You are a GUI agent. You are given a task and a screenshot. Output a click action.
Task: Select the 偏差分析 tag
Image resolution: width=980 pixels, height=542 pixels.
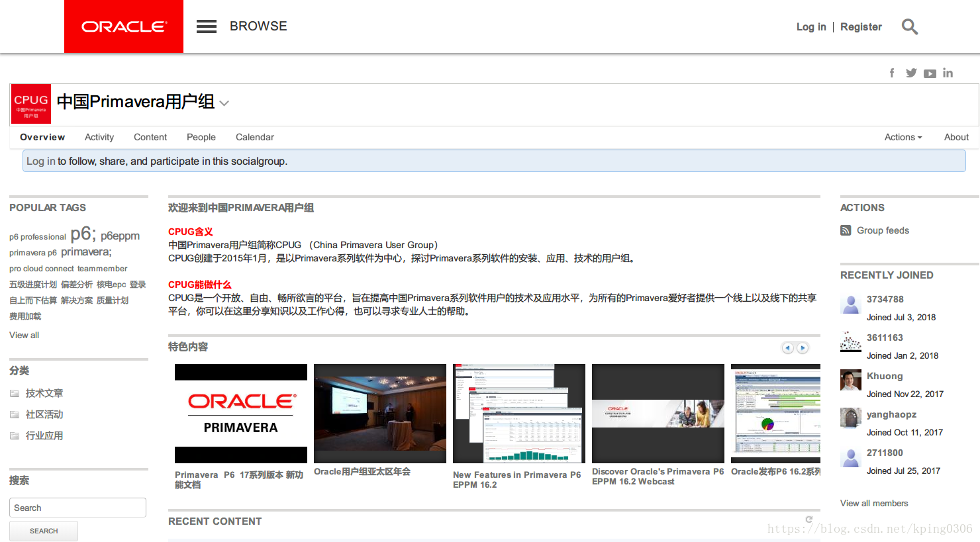77,285
